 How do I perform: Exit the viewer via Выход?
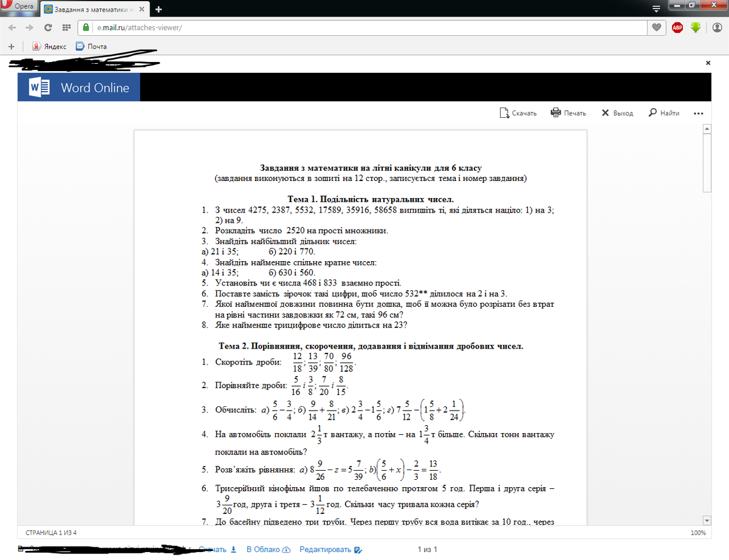click(x=617, y=113)
